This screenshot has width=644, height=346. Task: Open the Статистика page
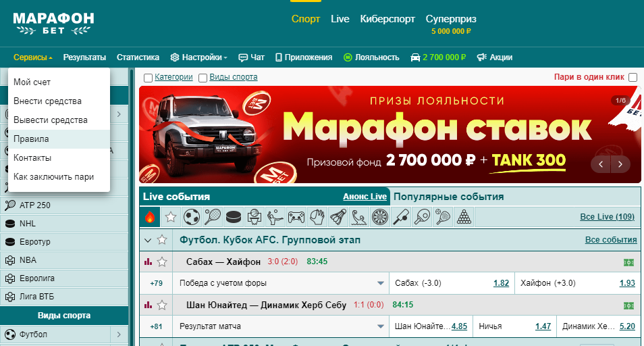138,57
